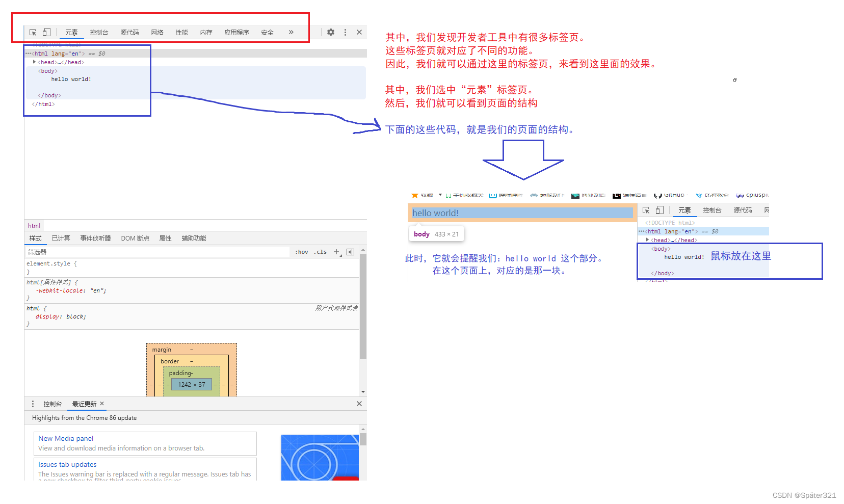Toggle the .cls class editor

320,252
